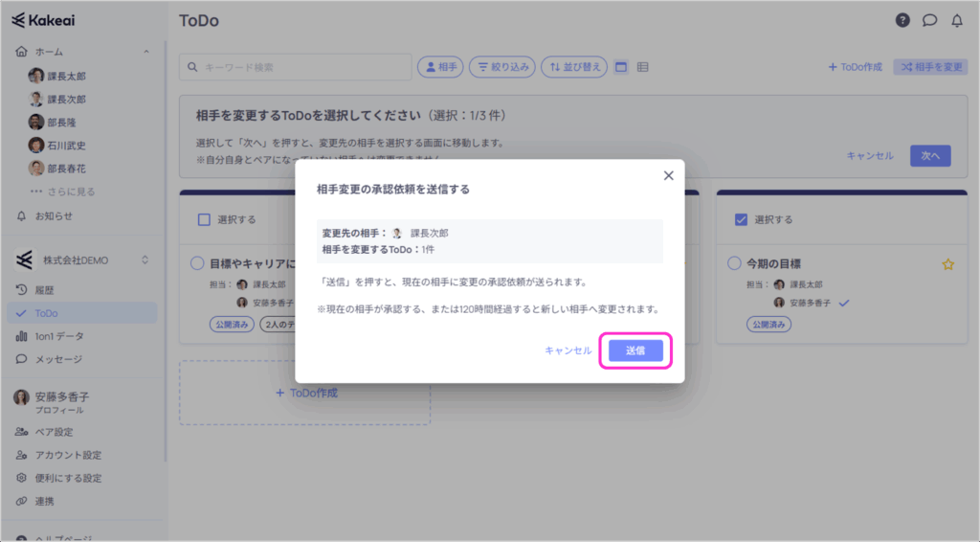Open notifications bell icon
980x542 pixels.
956,20
